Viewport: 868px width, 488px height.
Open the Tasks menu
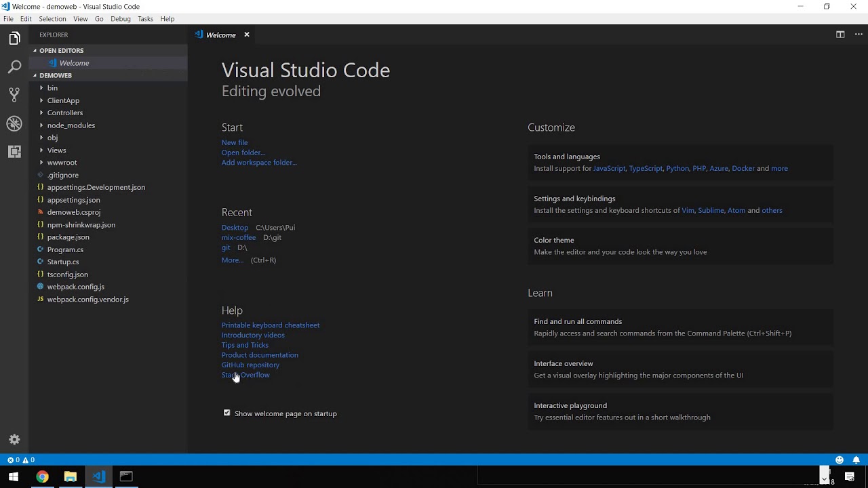pos(146,19)
